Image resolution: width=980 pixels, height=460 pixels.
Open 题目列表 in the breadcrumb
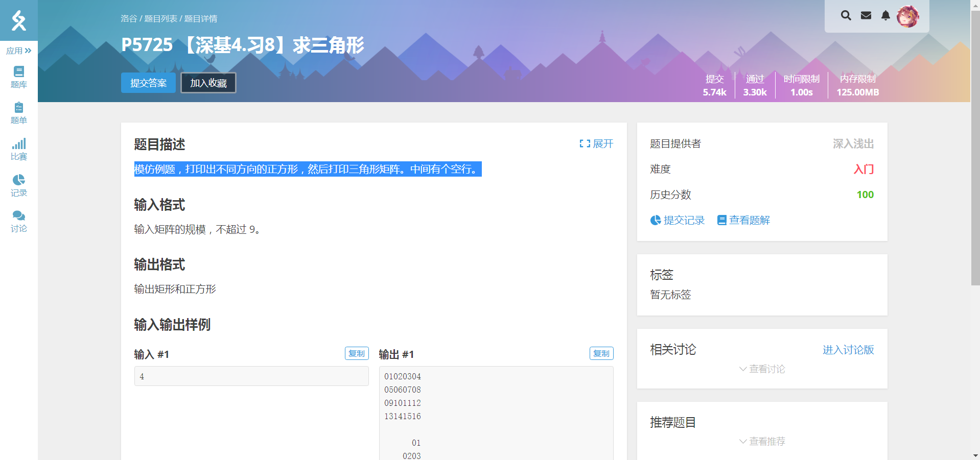coord(160,19)
